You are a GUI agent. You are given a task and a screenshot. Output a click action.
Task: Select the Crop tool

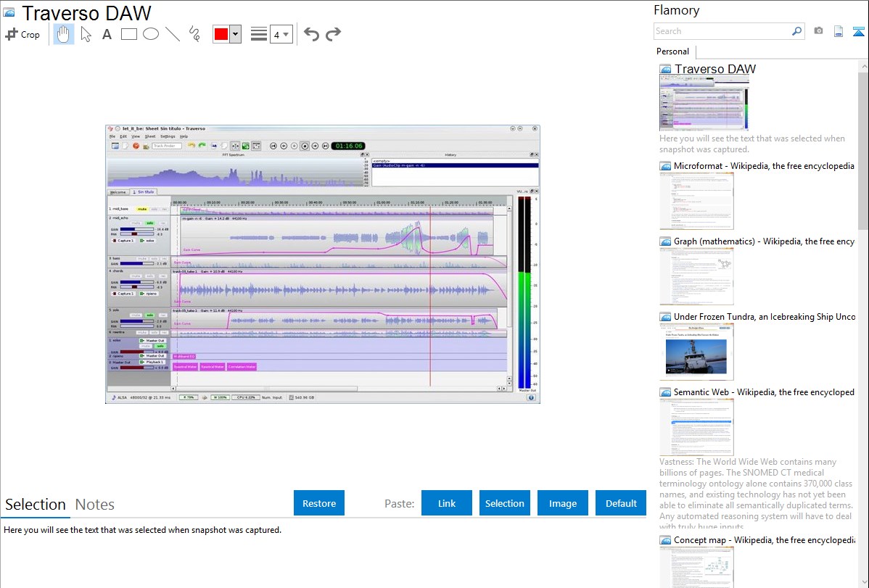tap(22, 34)
